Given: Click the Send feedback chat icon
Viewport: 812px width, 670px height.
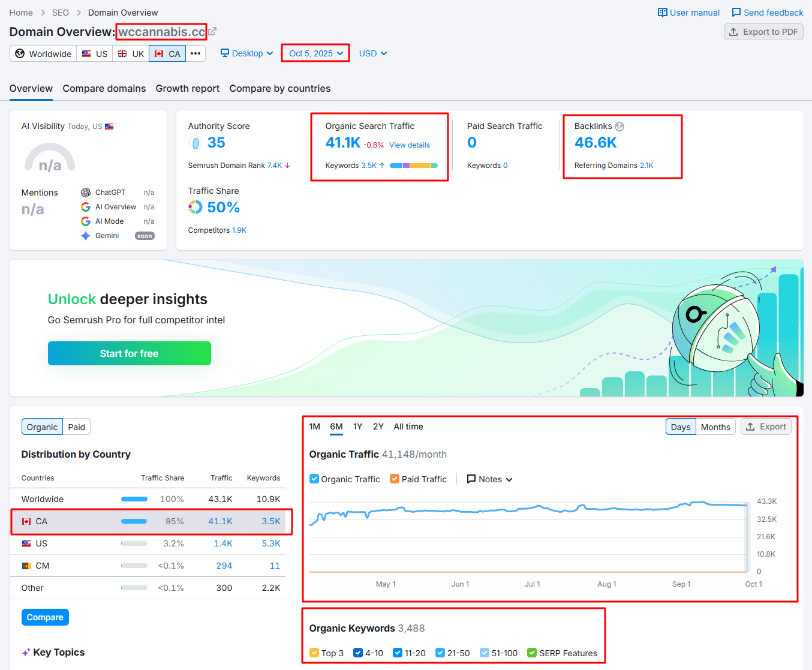Looking at the screenshot, I should point(736,13).
